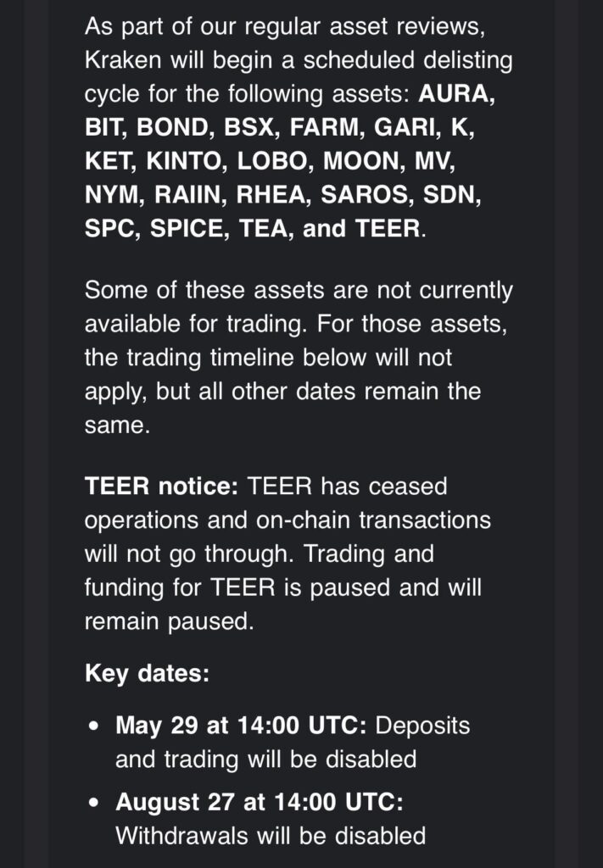Select the RAIIN ticker in the asset list

187,195
